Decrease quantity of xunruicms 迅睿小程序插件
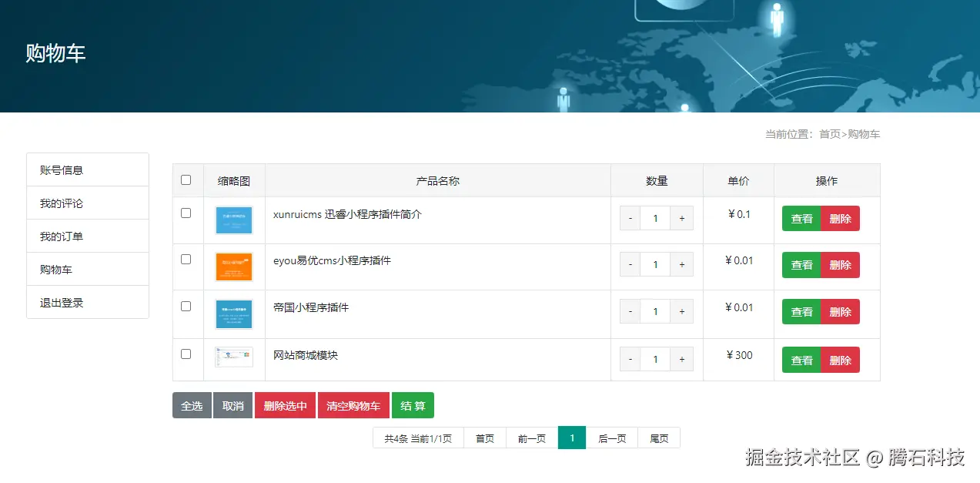The height and width of the screenshot is (483, 980). [630, 219]
